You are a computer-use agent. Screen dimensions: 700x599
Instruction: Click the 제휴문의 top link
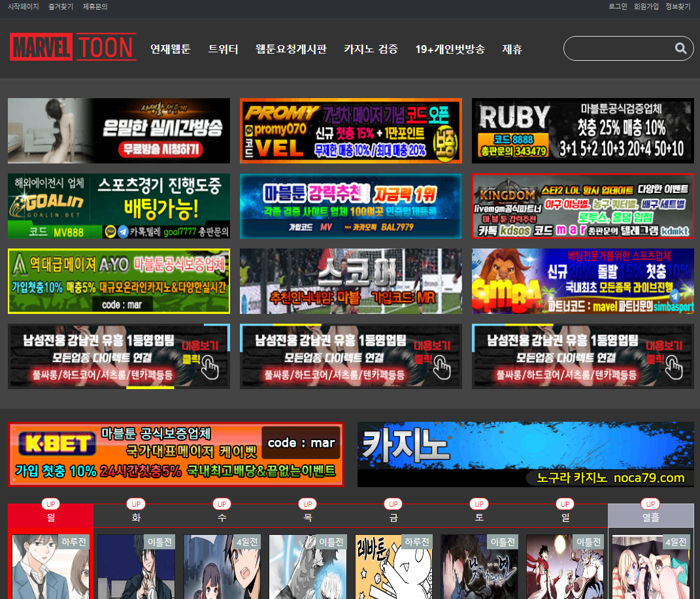(x=95, y=7)
